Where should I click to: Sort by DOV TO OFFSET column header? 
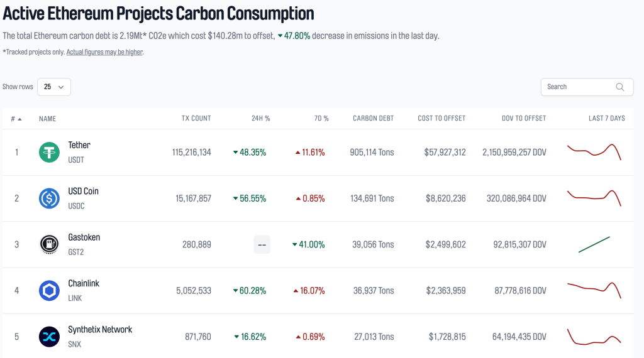point(523,119)
